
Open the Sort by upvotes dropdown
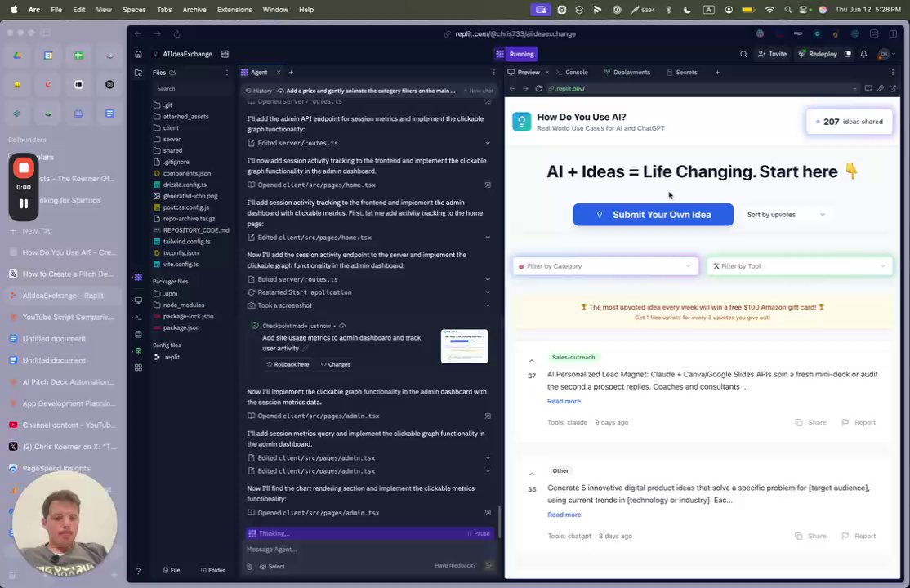pyautogui.click(x=787, y=215)
